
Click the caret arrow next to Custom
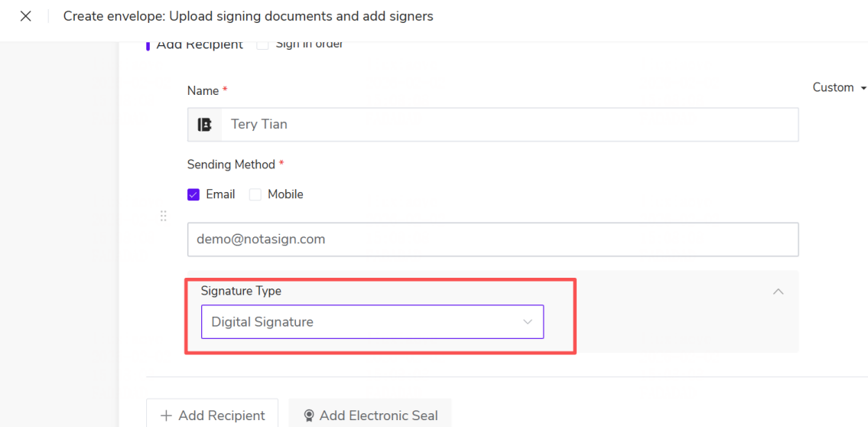[863, 88]
